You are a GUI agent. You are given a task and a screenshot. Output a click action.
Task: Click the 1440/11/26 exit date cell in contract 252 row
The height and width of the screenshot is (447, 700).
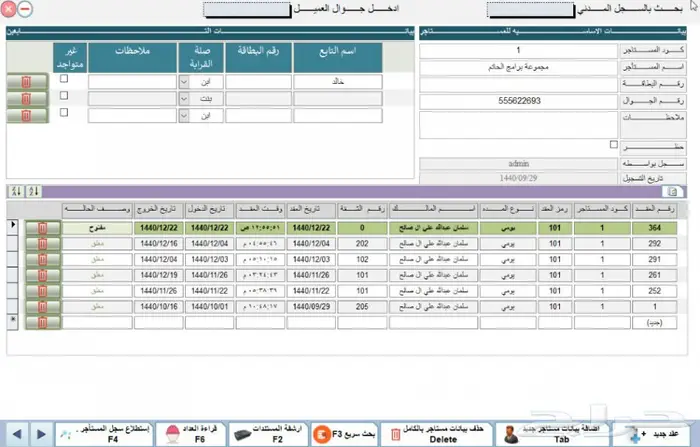point(158,291)
